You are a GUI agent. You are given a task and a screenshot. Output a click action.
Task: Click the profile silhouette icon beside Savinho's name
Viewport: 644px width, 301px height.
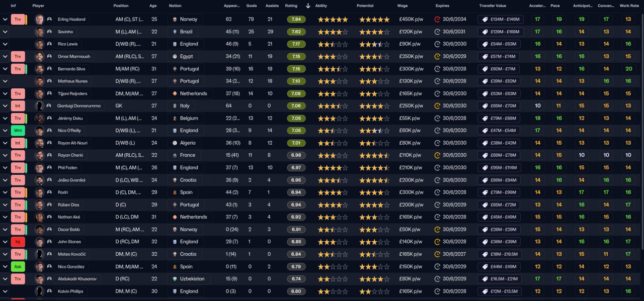click(x=49, y=32)
